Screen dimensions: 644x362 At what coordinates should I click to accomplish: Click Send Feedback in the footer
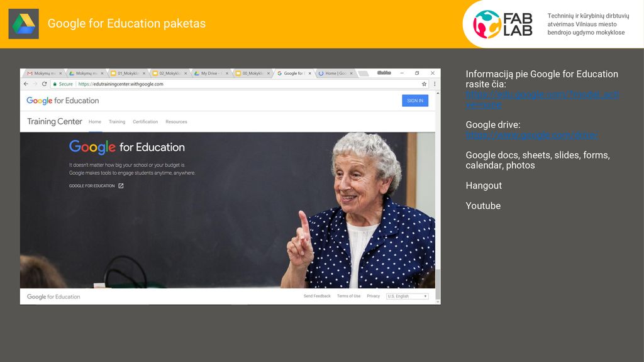pyautogui.click(x=317, y=296)
